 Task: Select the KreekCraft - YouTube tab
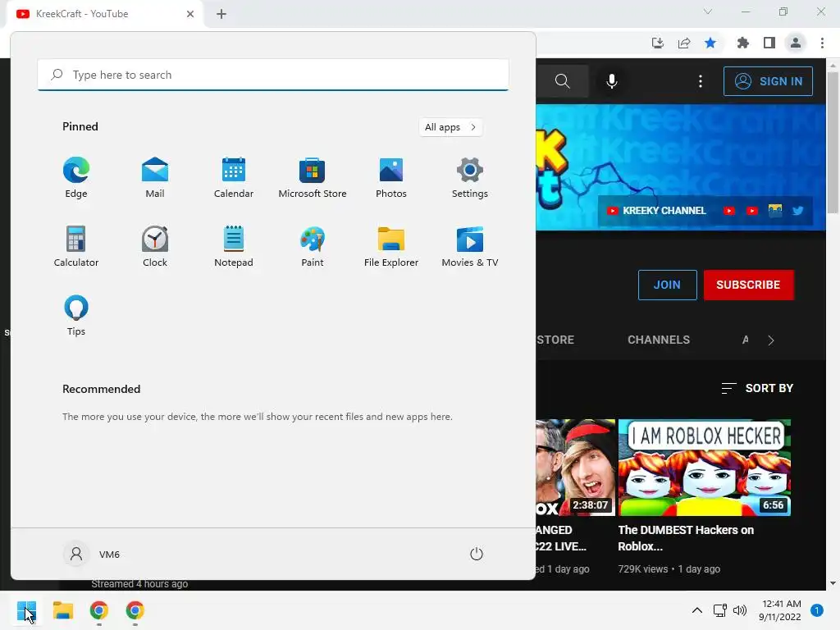[105, 14]
